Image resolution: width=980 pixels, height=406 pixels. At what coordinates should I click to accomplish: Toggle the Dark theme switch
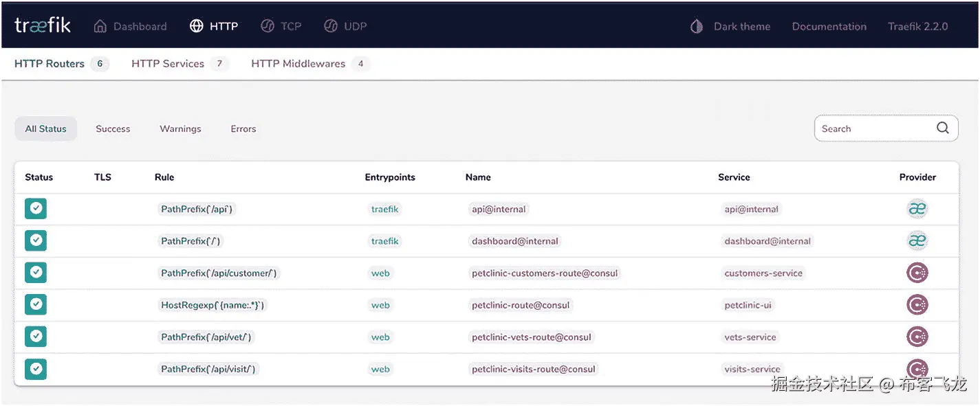[x=730, y=26]
